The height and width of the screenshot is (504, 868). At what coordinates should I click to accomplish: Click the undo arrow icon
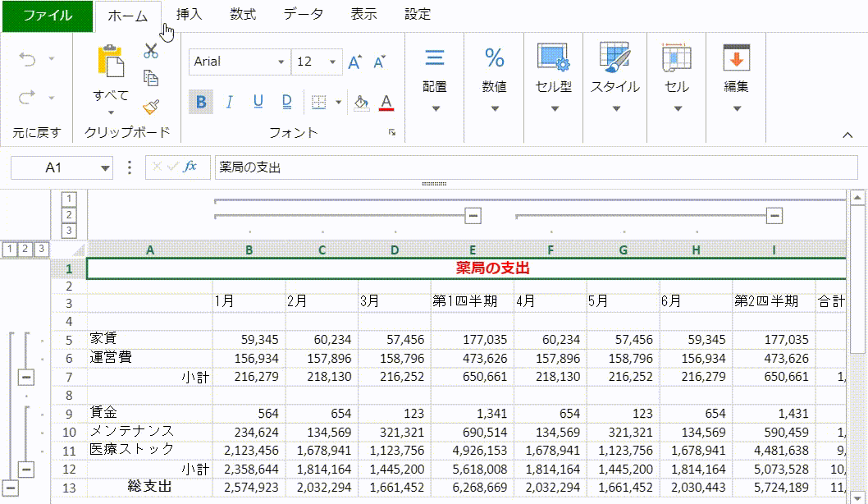coord(27,59)
